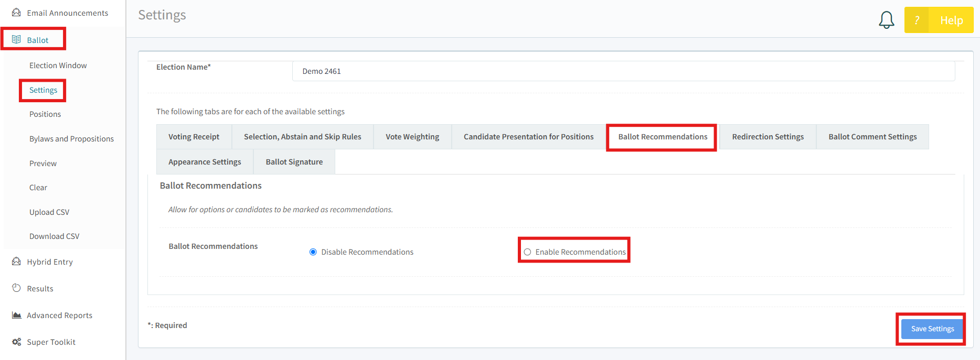This screenshot has width=980, height=360.
Task: Open the Vote Weighting tab
Action: click(412, 137)
